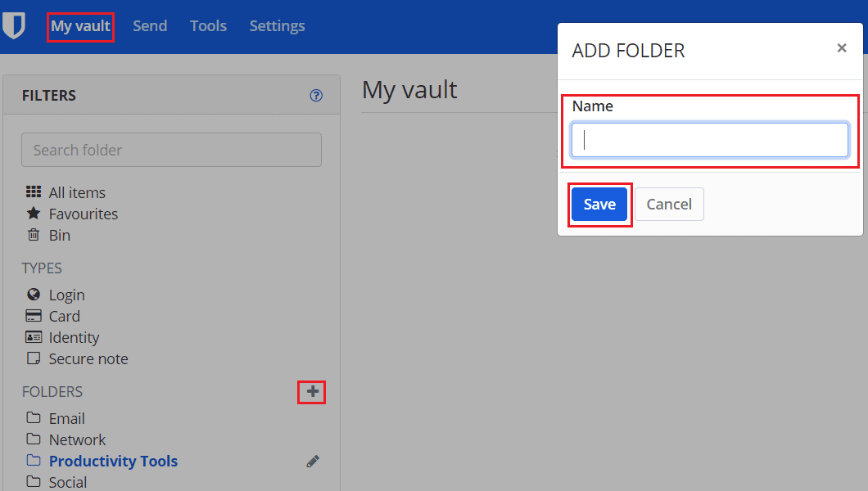Switch to the Send tab
868x491 pixels.
pyautogui.click(x=150, y=26)
